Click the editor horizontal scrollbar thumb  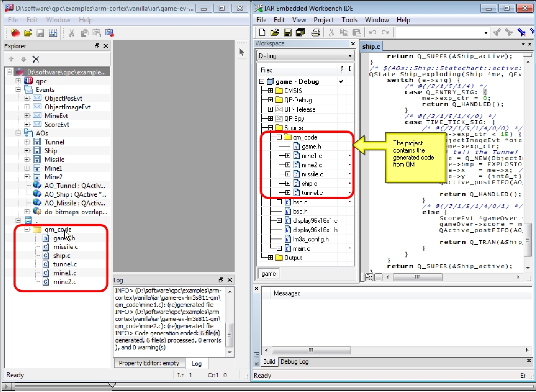click(x=417, y=277)
